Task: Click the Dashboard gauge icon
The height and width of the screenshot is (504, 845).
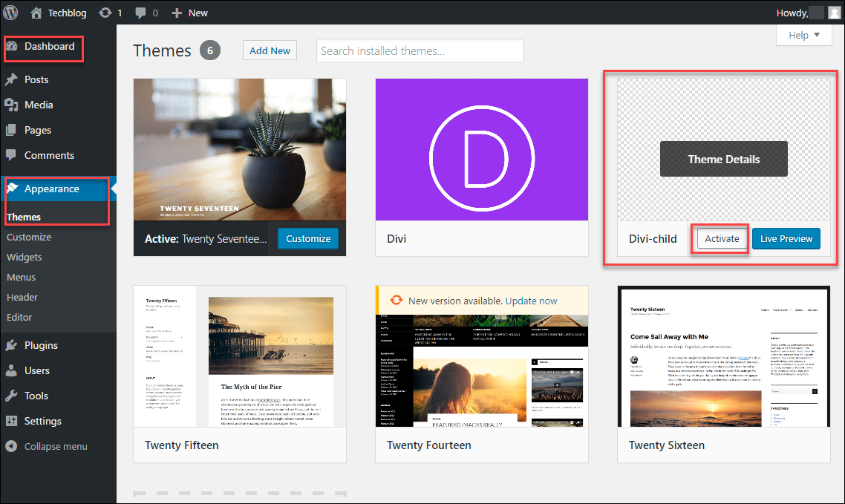Action: click(x=11, y=46)
